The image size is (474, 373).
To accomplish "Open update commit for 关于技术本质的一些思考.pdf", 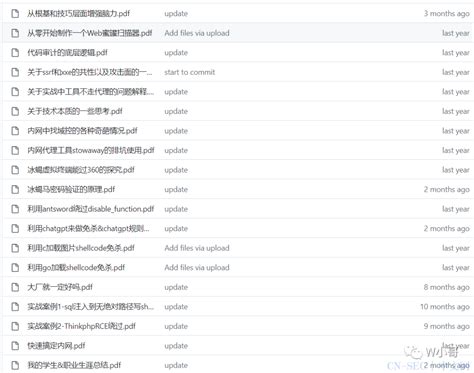I will [x=176, y=111].
